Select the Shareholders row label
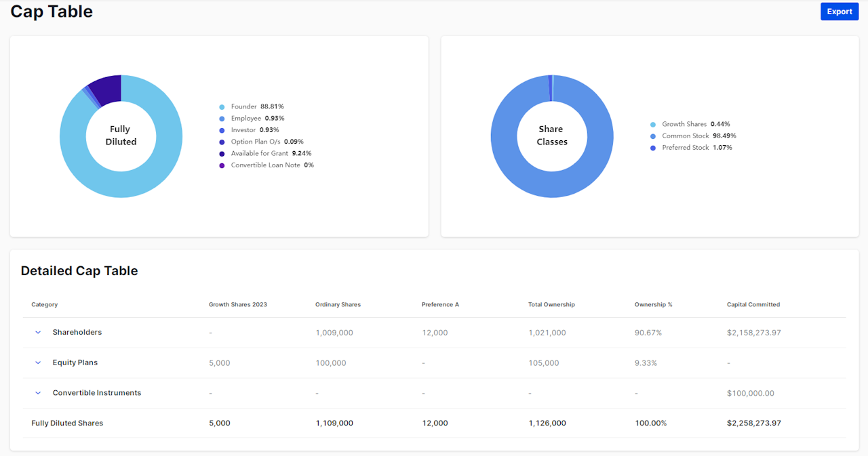Image resolution: width=868 pixels, height=456 pixels. coord(77,333)
